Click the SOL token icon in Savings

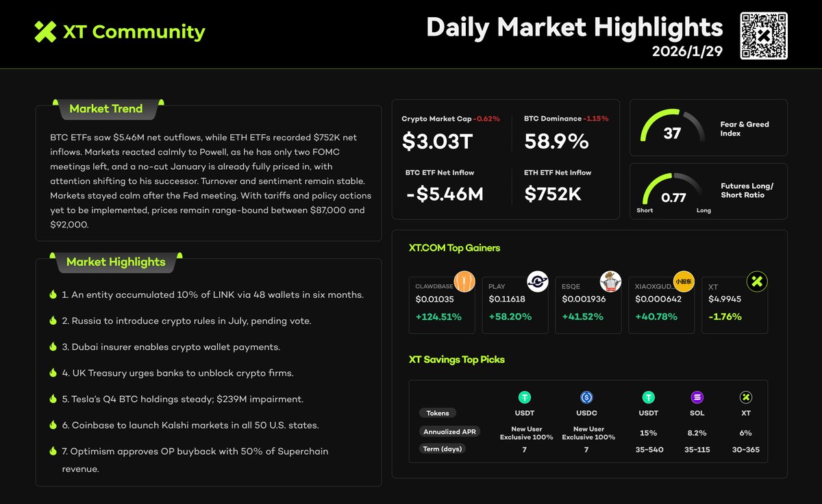point(697,396)
